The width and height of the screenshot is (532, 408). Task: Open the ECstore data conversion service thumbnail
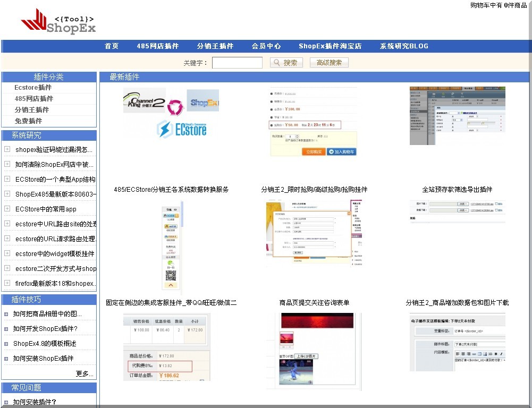(171, 113)
